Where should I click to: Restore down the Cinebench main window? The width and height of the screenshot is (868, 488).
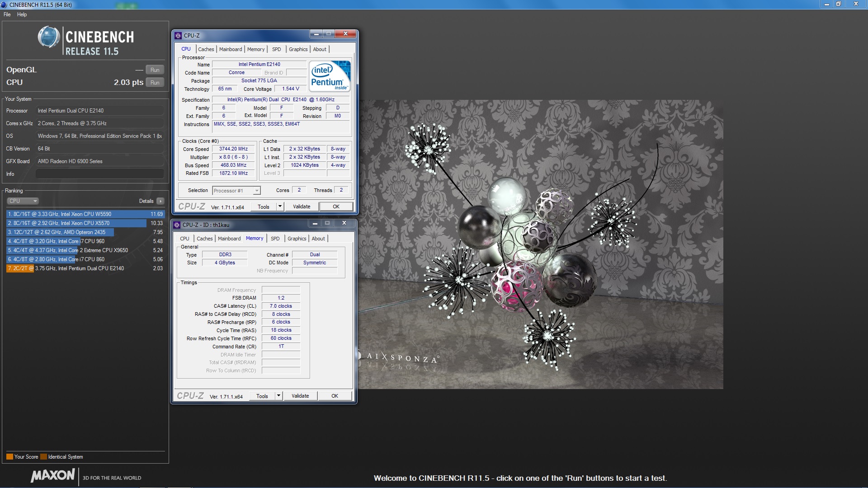click(838, 4)
